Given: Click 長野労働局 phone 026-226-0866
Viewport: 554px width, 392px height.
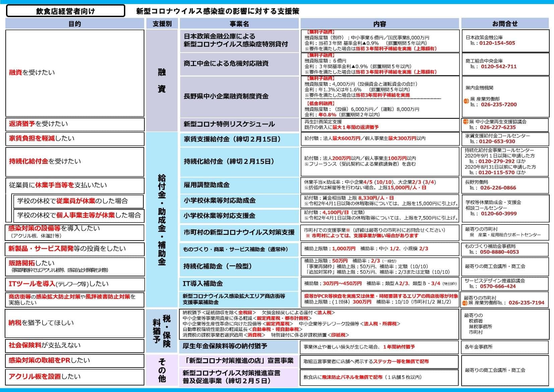Looking at the screenshot, I should click(498, 188).
